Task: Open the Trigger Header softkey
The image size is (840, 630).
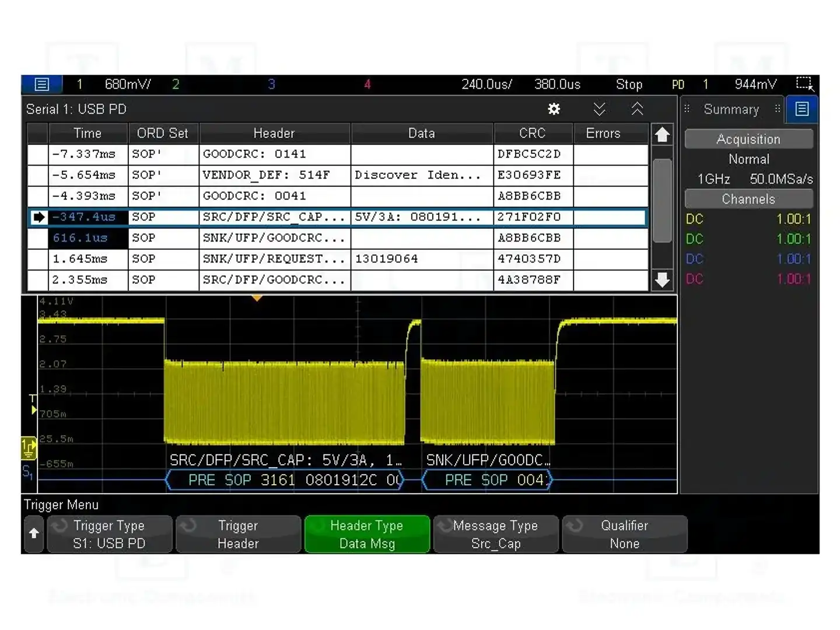Action: (238, 534)
